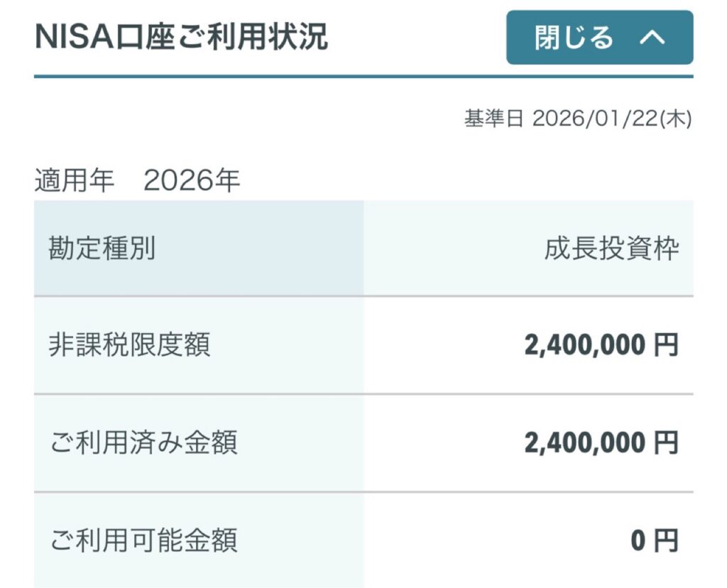Click the NISA口座ご利用状況 heading
Image resolution: width=727 pixels, height=588 pixels.
coord(181,37)
